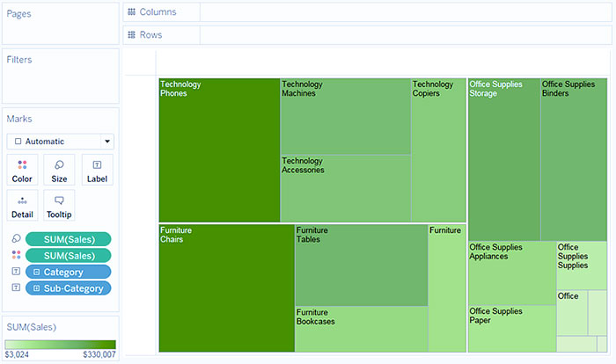Click the Marks card title
Screen dimensions: 616x364
tap(19, 119)
